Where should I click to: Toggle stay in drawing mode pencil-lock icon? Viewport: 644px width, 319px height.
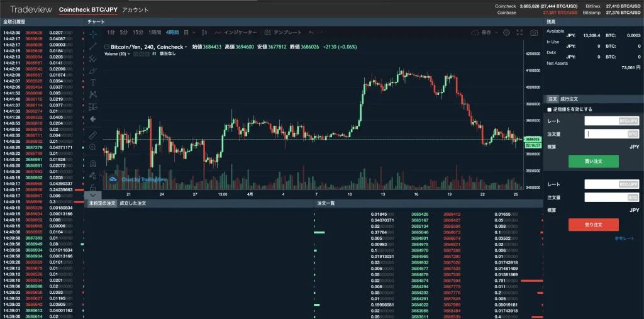tap(93, 175)
